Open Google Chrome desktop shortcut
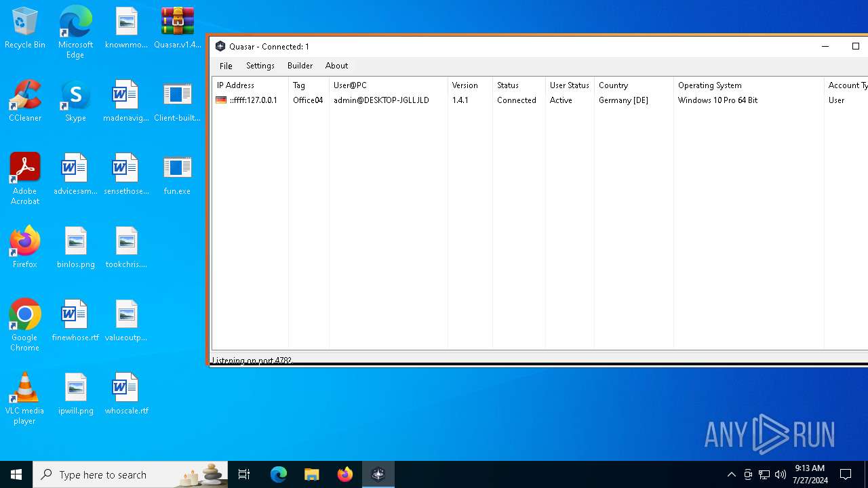Viewport: 868px width, 488px height. [x=25, y=325]
